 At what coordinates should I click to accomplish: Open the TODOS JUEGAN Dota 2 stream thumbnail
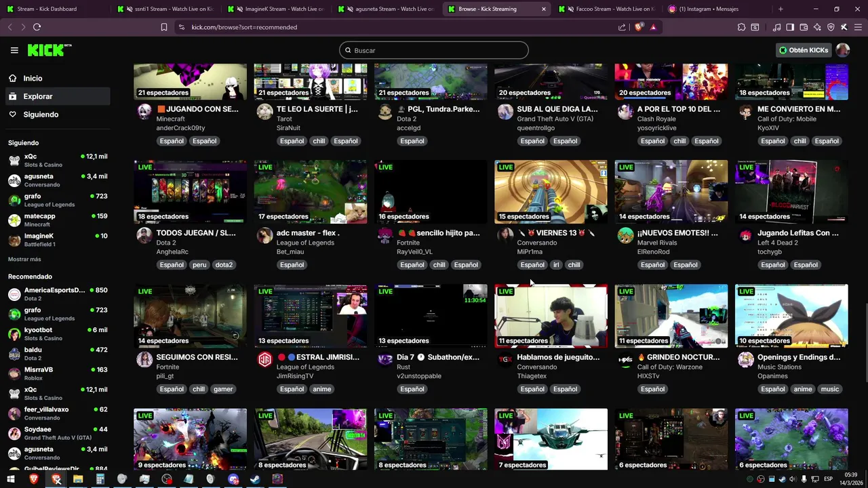point(191,192)
